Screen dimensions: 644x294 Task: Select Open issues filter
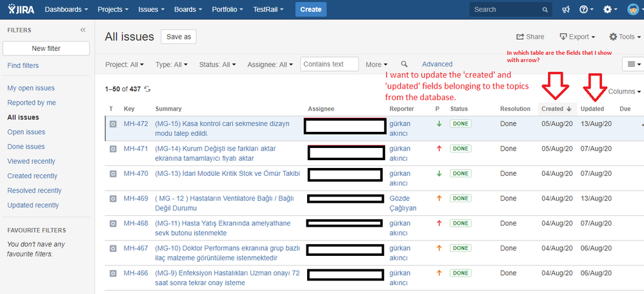[x=26, y=132]
